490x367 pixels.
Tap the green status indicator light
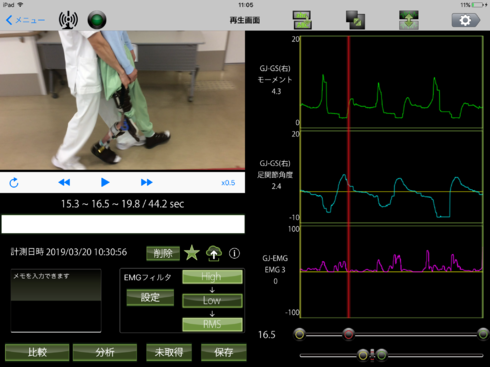pyautogui.click(x=97, y=20)
